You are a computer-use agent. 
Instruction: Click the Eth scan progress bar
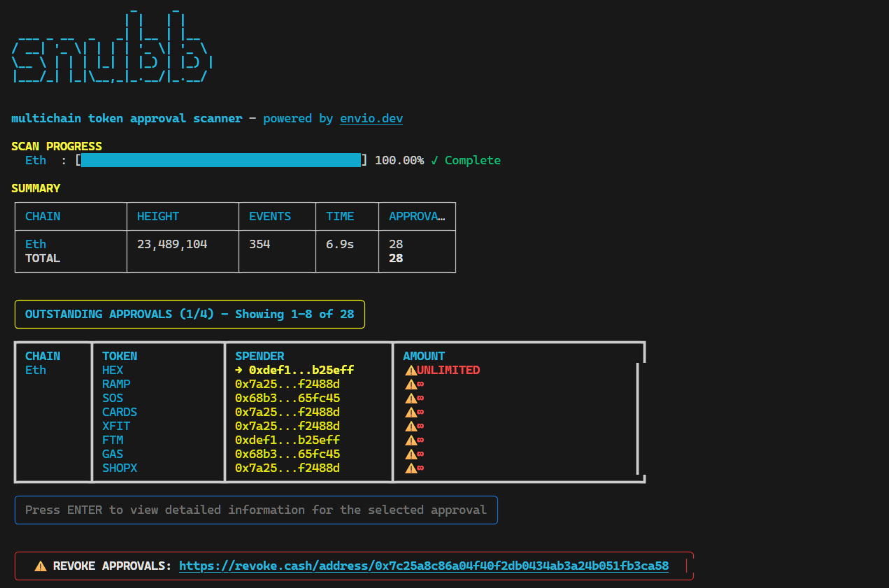point(220,161)
